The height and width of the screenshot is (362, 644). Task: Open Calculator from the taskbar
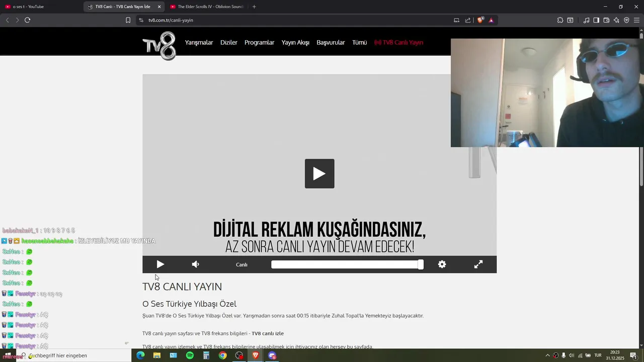206,355
